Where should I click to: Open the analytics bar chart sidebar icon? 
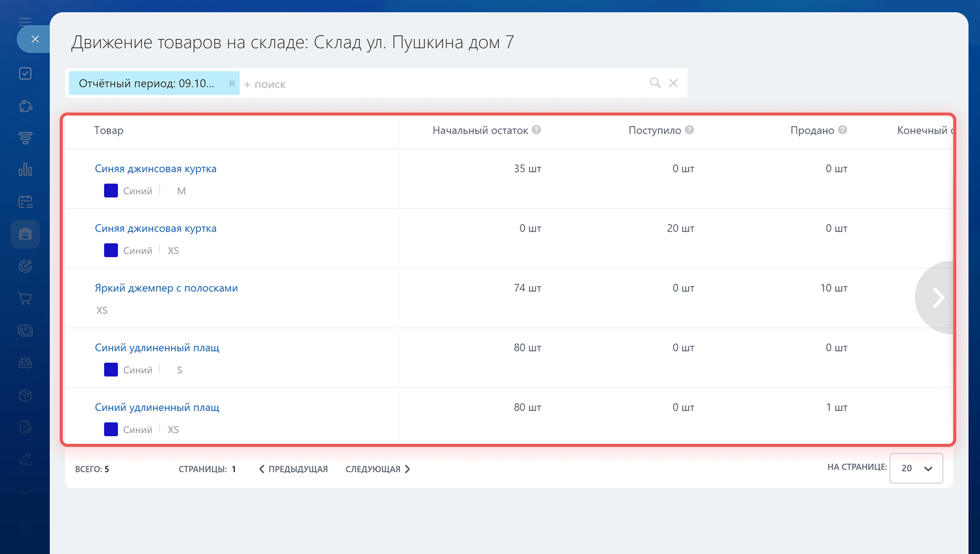point(25,169)
